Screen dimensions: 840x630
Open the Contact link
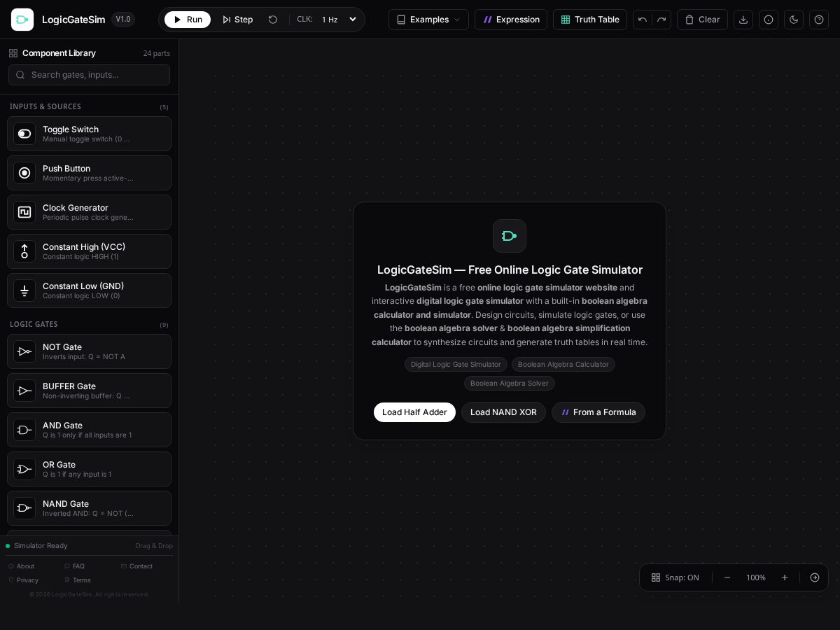tap(136, 566)
